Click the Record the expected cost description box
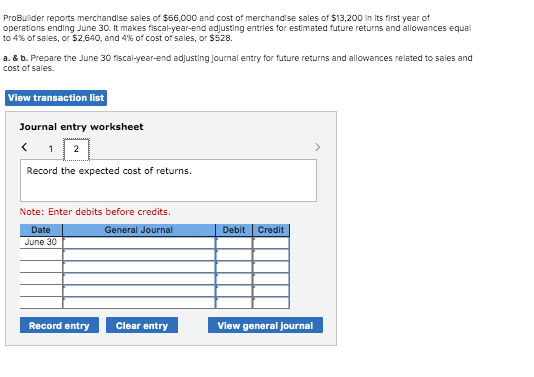Screen dimensions: 534x377 (168, 180)
